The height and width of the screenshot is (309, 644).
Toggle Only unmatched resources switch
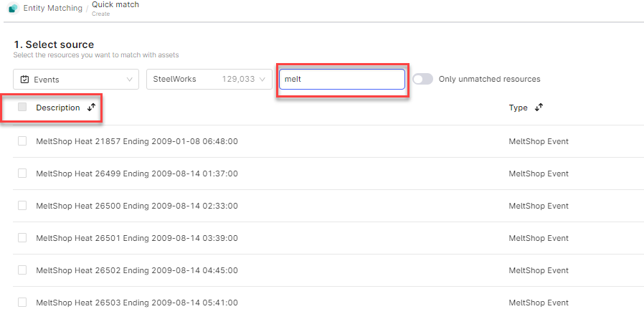click(x=422, y=79)
